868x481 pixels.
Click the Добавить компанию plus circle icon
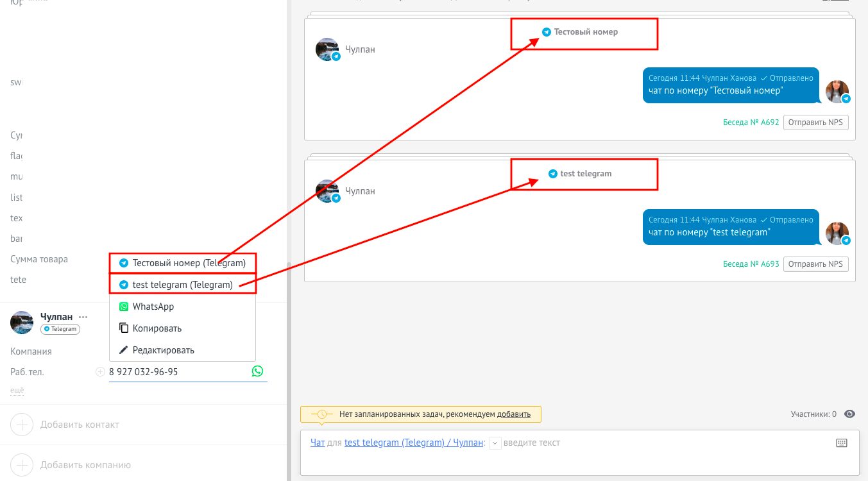pos(22,465)
